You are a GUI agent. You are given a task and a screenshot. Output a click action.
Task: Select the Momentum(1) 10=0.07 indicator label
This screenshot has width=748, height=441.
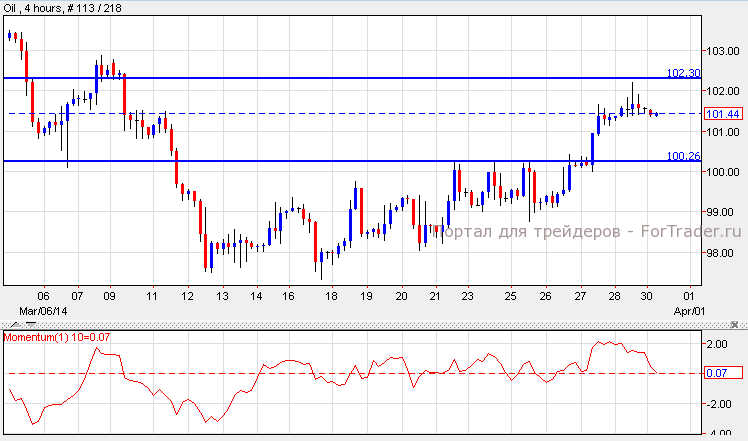(x=57, y=338)
